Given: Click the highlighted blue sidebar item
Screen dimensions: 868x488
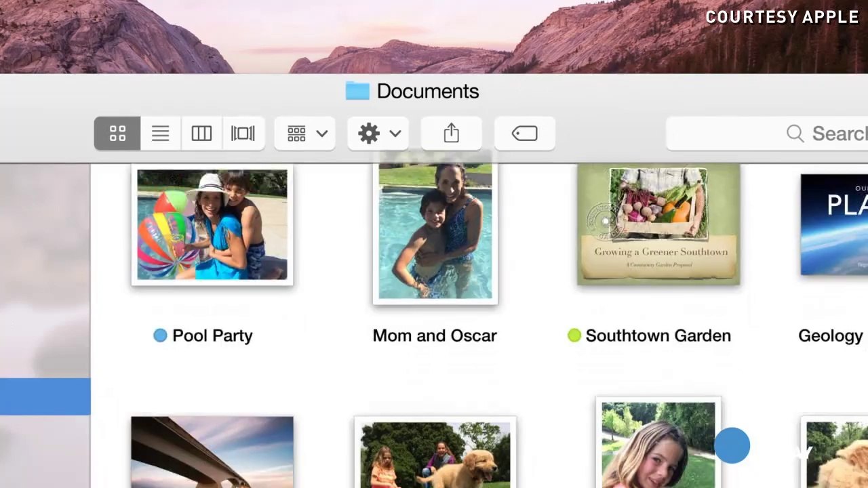Looking at the screenshot, I should point(45,396).
